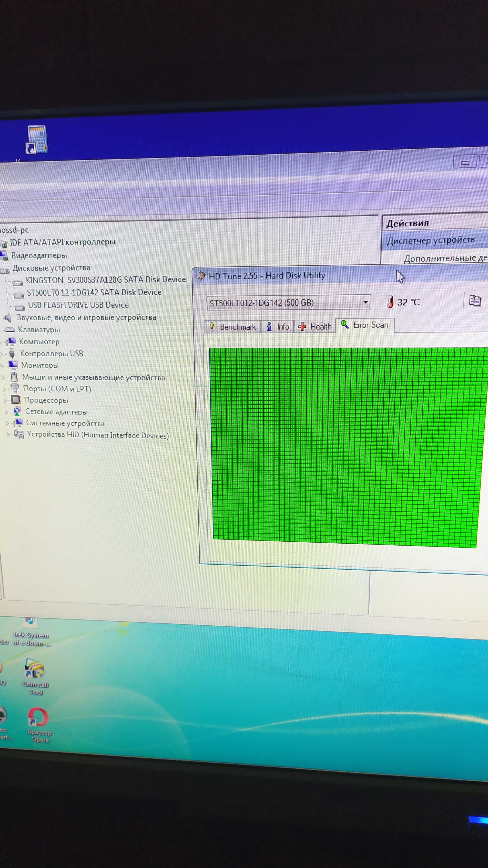
Task: Open the calculator desktop shortcut icon
Action: [36, 140]
